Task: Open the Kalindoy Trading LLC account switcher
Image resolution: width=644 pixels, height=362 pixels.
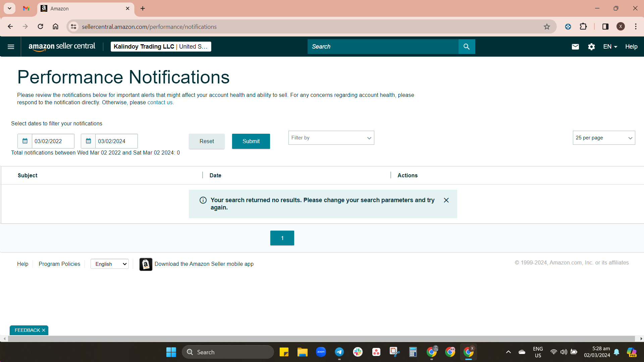Action: point(161,47)
